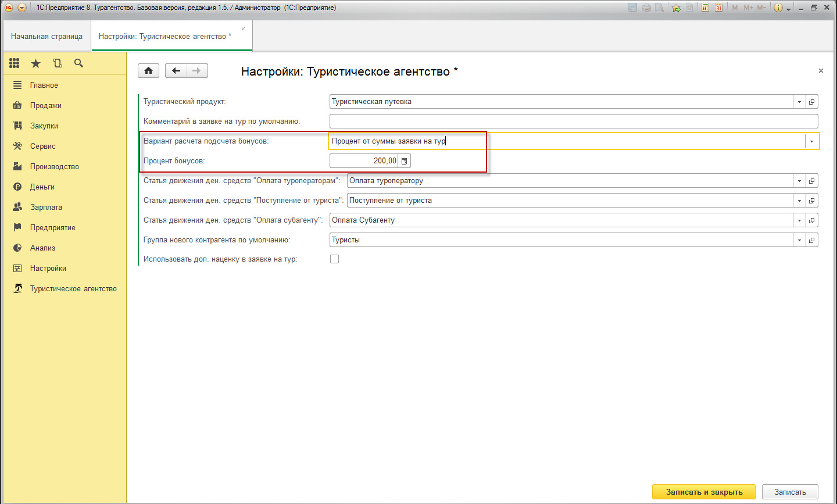Navigate back with left arrow button

[176, 70]
